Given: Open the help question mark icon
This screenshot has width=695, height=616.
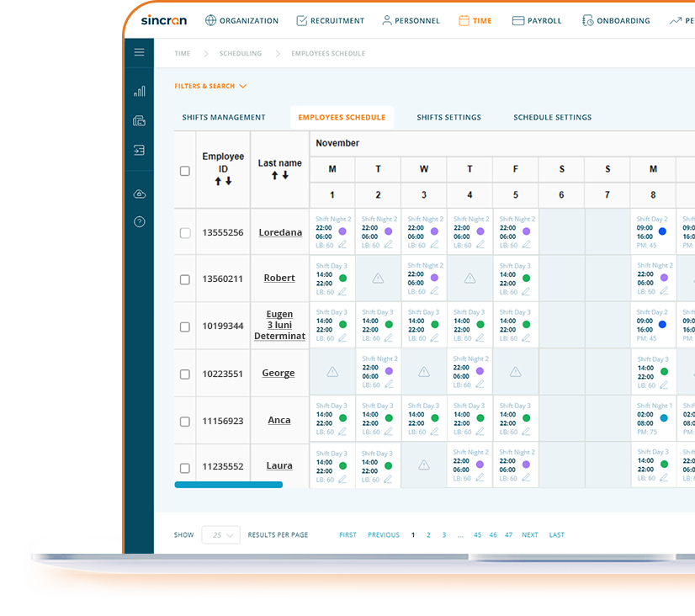Looking at the screenshot, I should pos(140,222).
